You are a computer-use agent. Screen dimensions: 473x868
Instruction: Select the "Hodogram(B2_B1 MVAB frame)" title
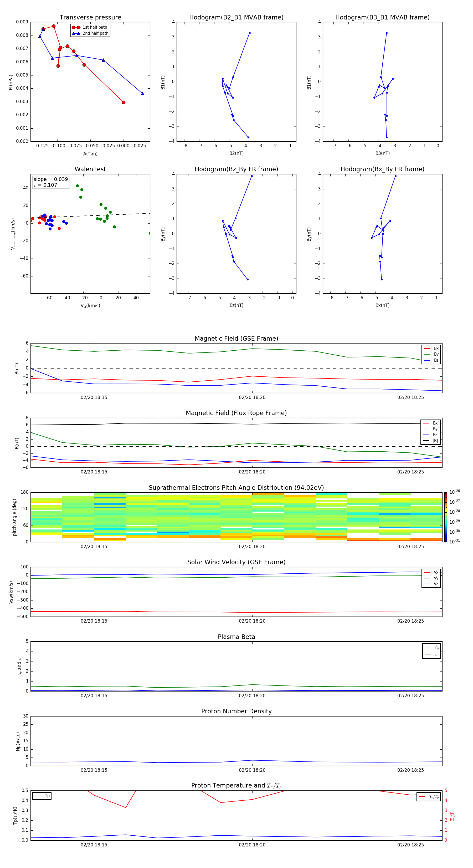coord(236,18)
